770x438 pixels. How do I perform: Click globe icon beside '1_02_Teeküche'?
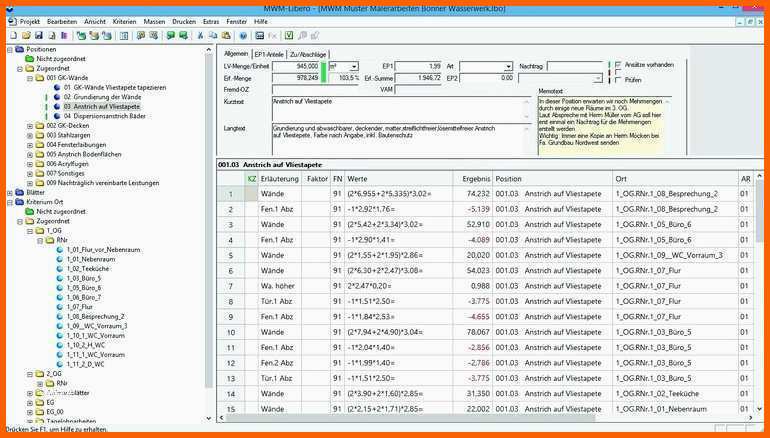[x=60, y=269]
